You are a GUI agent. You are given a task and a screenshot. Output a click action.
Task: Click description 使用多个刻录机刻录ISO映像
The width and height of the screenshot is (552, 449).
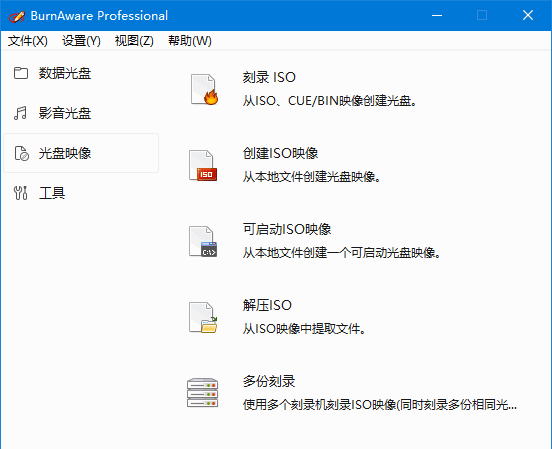[380, 405]
